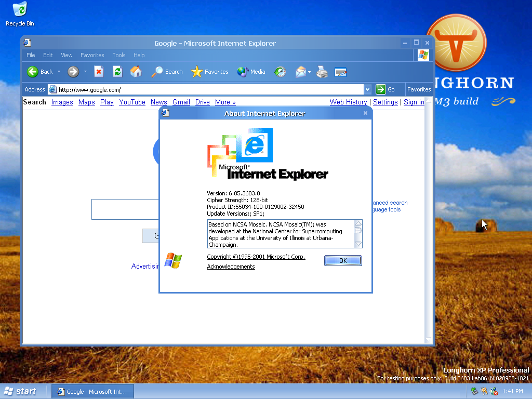Open Favorites star in toolbar

pos(209,72)
